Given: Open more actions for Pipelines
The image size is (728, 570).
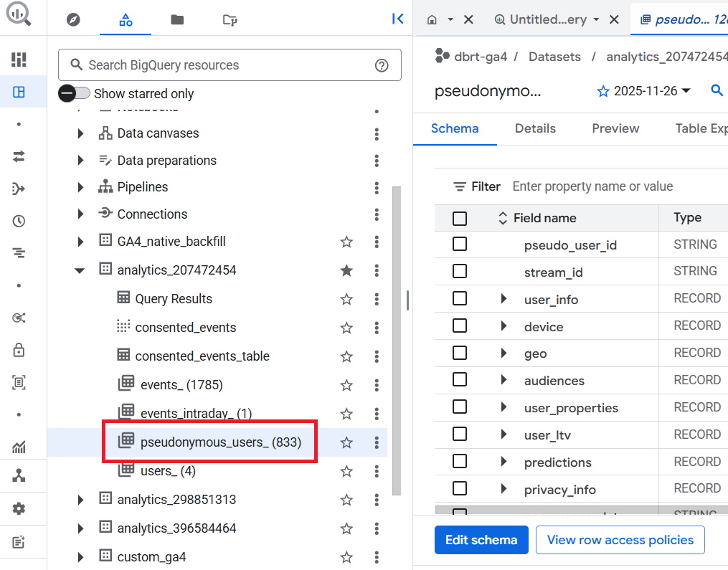Looking at the screenshot, I should (377, 188).
